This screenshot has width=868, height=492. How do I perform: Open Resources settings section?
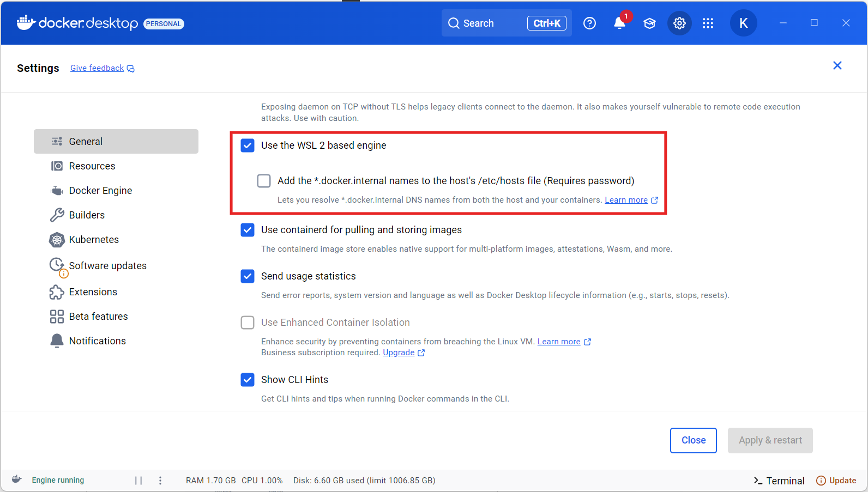(x=116, y=166)
